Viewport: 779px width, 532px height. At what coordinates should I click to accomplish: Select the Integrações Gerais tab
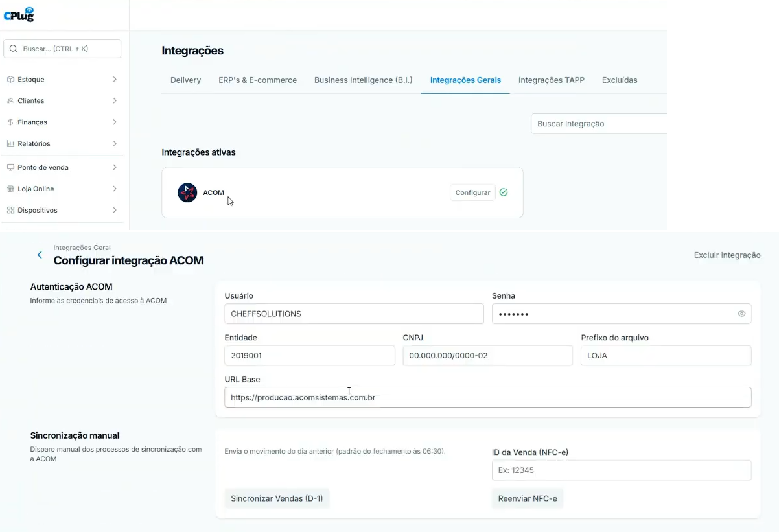tap(465, 80)
